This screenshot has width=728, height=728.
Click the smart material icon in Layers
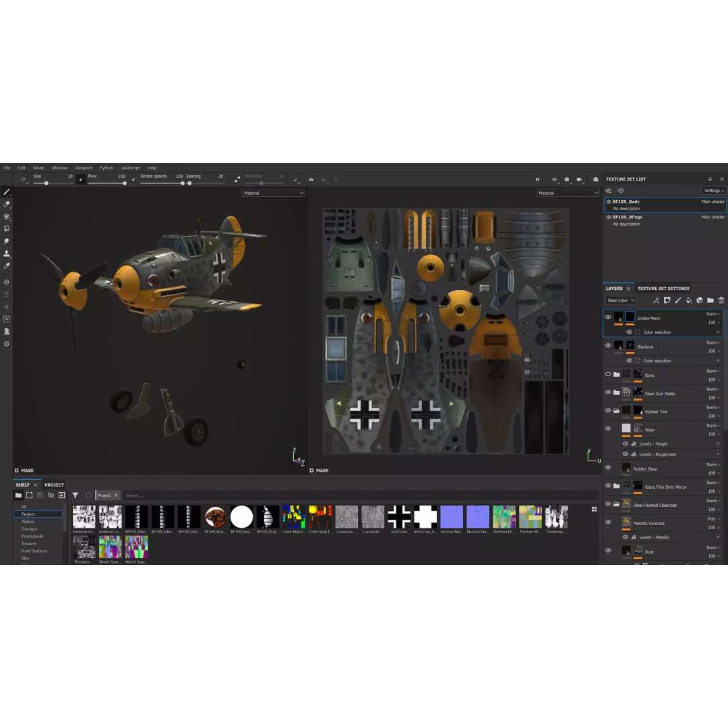(700, 301)
